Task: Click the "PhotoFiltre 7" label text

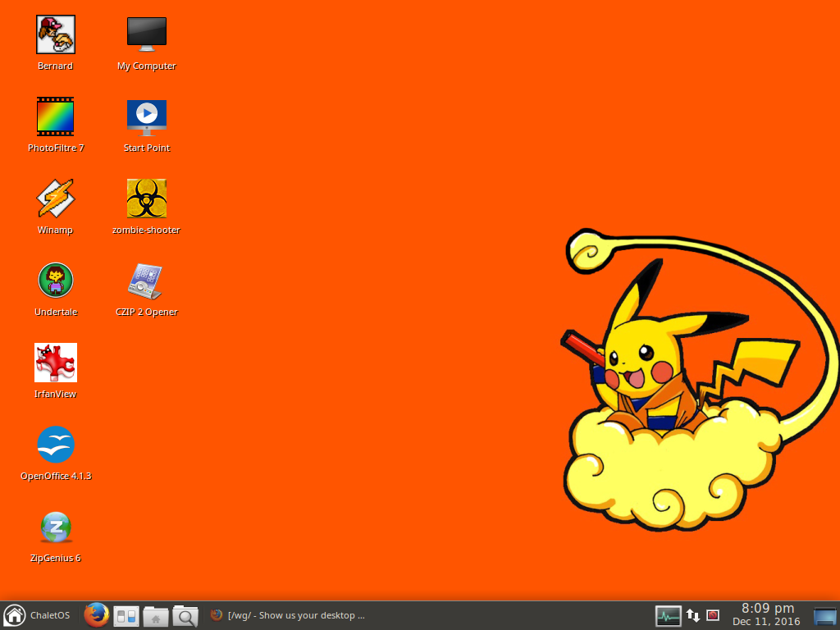Action: (56, 148)
